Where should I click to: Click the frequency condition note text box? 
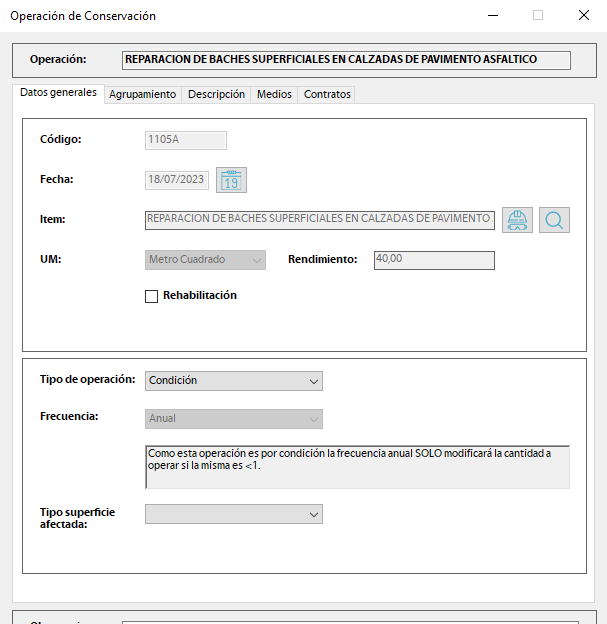point(357,467)
